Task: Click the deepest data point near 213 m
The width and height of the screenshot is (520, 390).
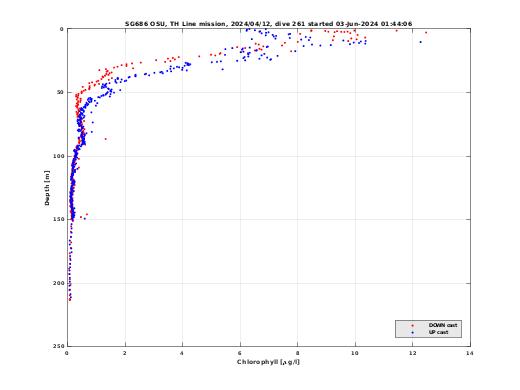Action: click(70, 300)
